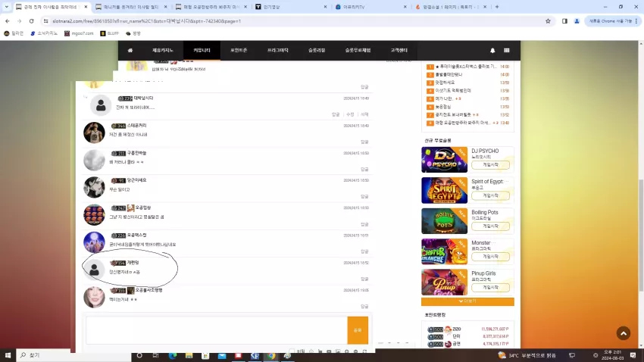This screenshot has width=644, height=362.
Task: Open the 슬롯무료체험 menu
Action: point(358,51)
